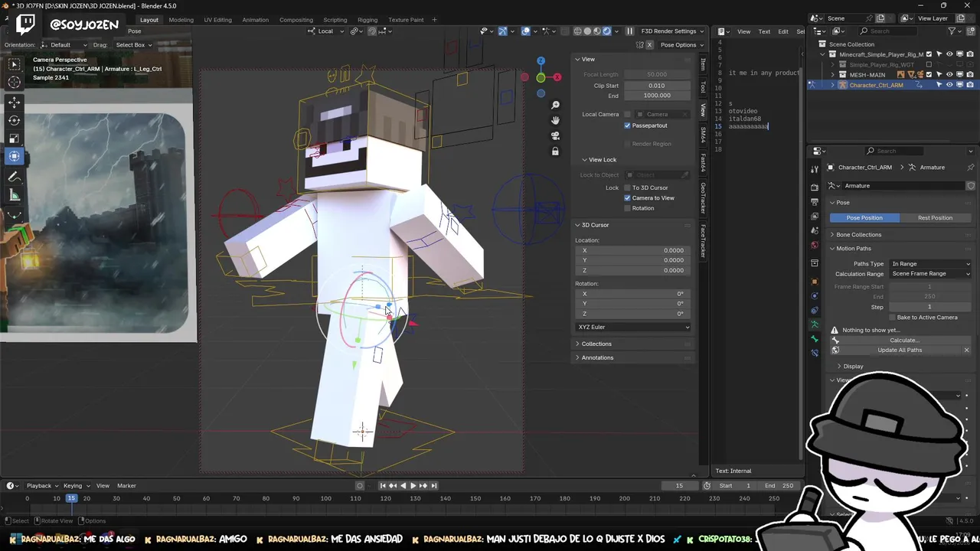Open the Keying menu in timeline
Screen dimensions: 980x551
coord(76,486)
